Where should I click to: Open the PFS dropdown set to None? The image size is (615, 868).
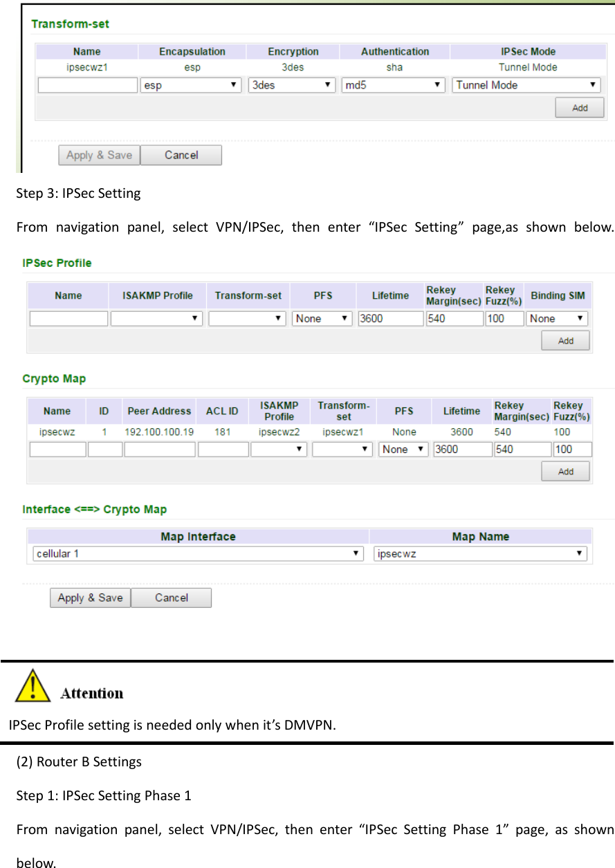click(322, 318)
